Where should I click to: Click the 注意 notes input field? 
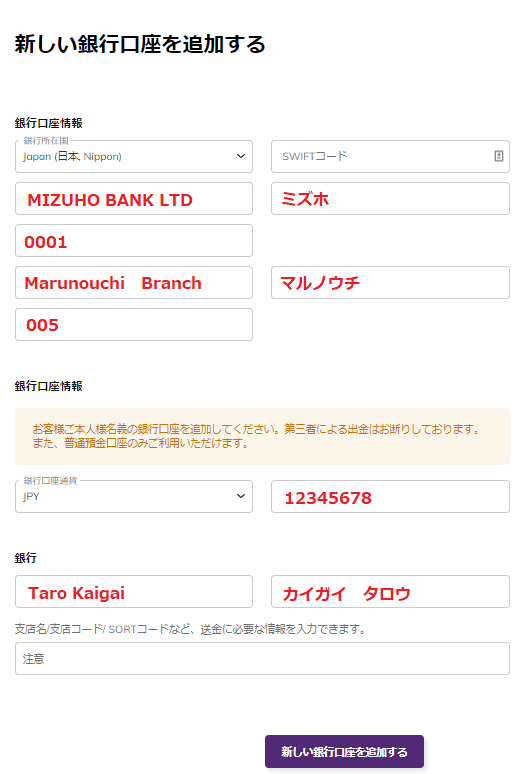pos(262,658)
